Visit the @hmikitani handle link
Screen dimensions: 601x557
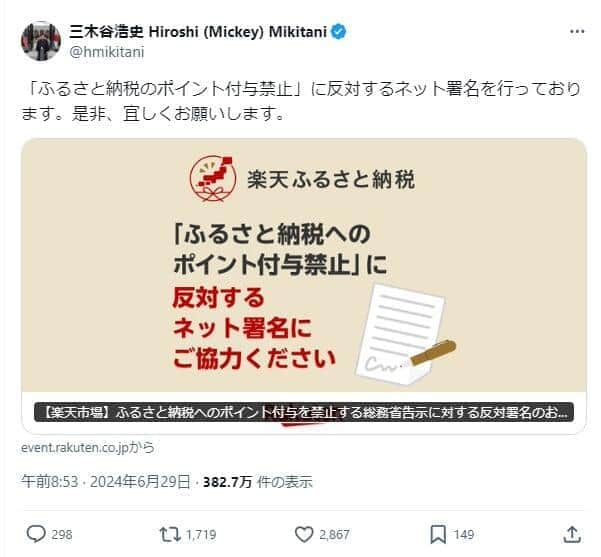pyautogui.click(x=107, y=53)
